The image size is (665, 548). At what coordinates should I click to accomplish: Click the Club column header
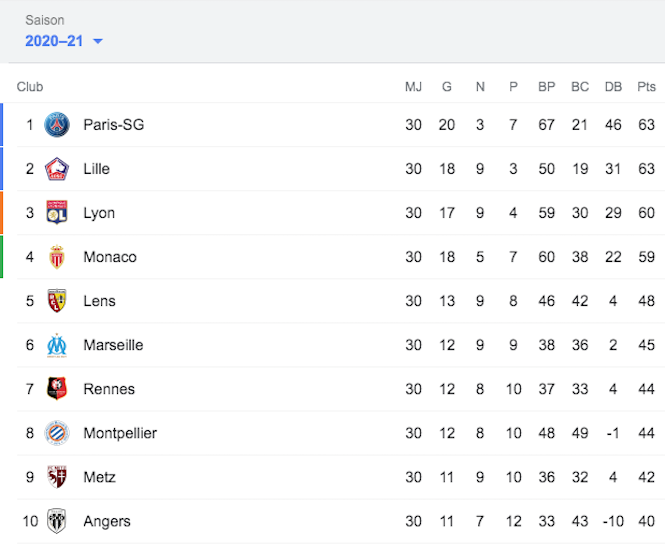coord(30,87)
